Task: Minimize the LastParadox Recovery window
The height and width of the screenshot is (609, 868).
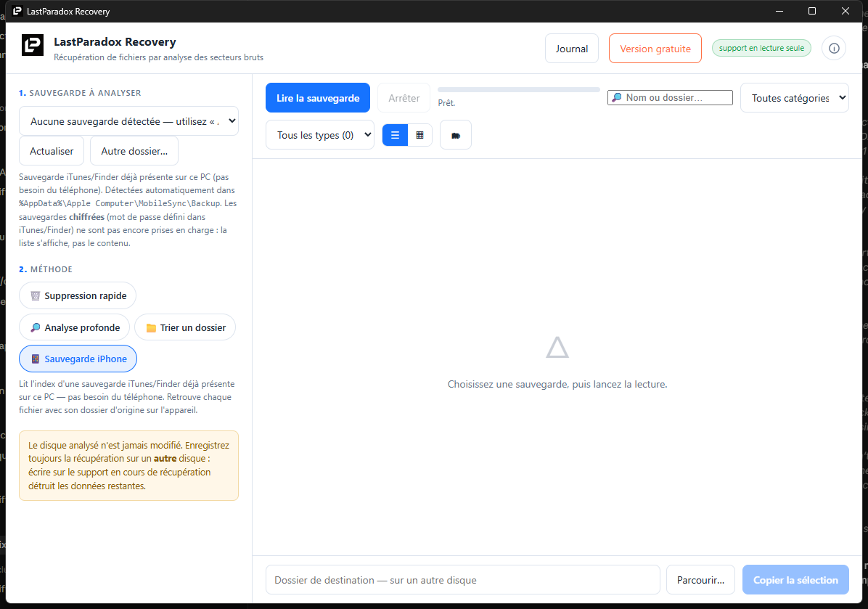Action: pos(779,11)
